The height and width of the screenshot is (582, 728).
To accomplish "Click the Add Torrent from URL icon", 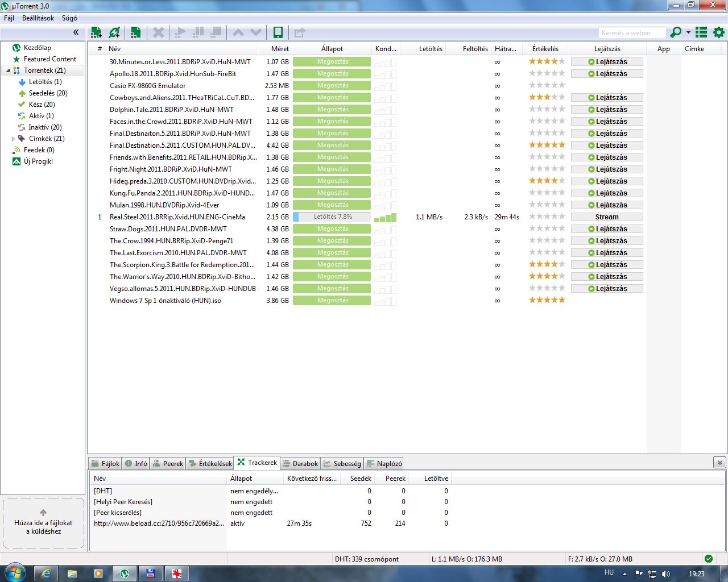I will click(114, 32).
